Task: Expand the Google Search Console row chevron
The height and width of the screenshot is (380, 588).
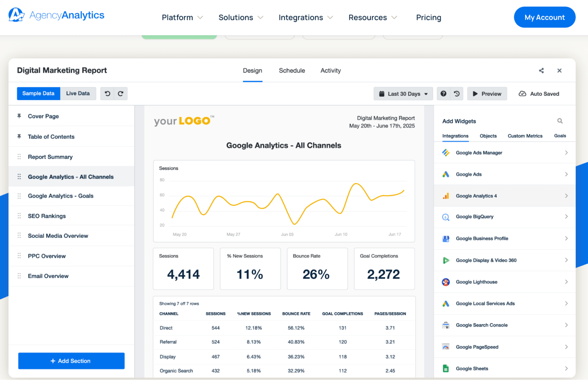Action: (x=566, y=325)
